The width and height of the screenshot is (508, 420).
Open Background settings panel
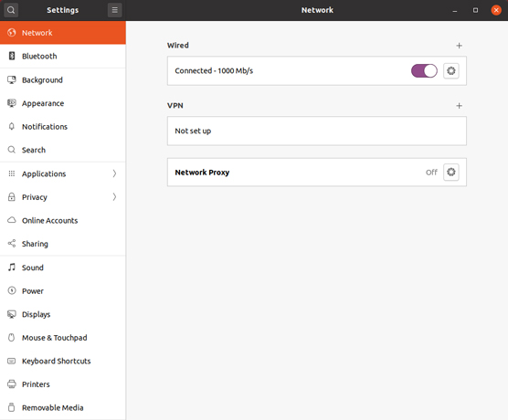click(x=63, y=79)
